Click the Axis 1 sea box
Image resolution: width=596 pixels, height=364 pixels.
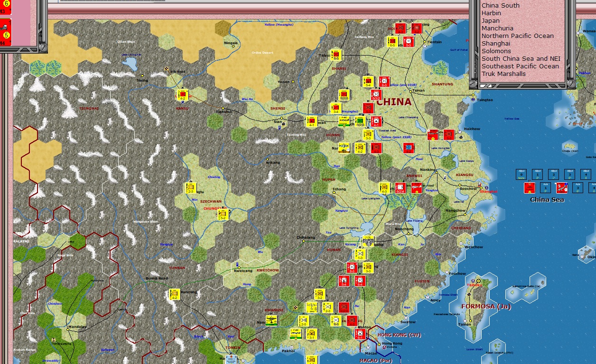click(x=546, y=187)
